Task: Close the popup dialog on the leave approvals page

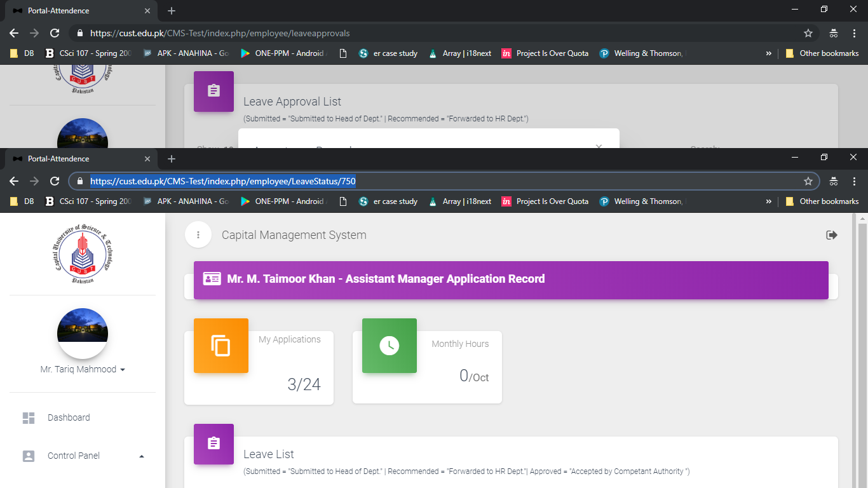Action: pos(599,146)
